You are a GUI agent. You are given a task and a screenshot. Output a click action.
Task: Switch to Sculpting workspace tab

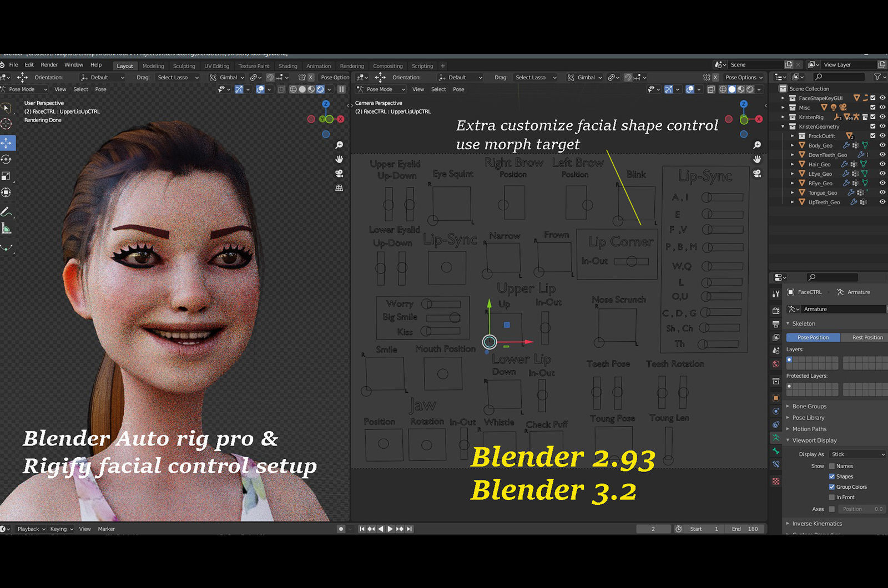point(184,66)
